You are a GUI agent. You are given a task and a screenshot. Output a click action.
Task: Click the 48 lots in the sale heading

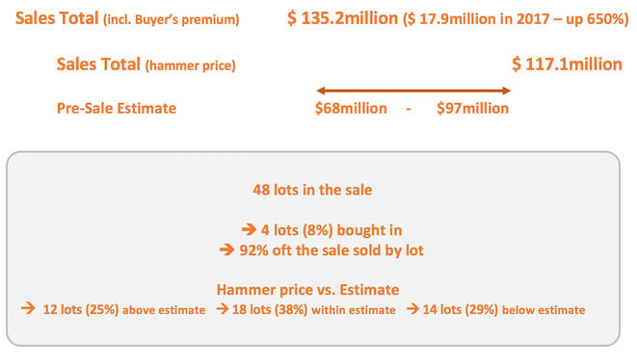(312, 190)
